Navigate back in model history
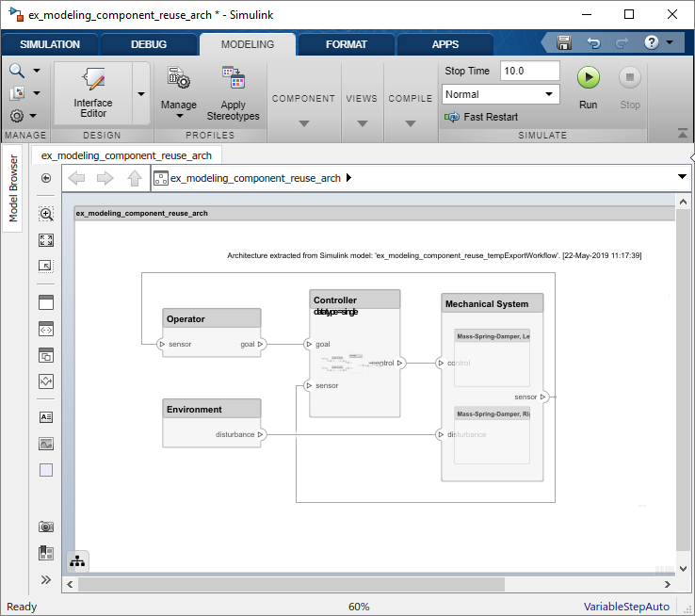This screenshot has width=695, height=616. click(76, 178)
